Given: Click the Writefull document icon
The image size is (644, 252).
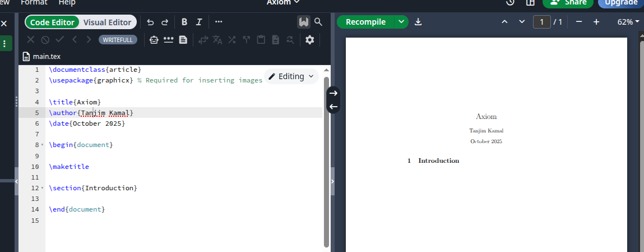Looking at the screenshot, I should coord(183,40).
